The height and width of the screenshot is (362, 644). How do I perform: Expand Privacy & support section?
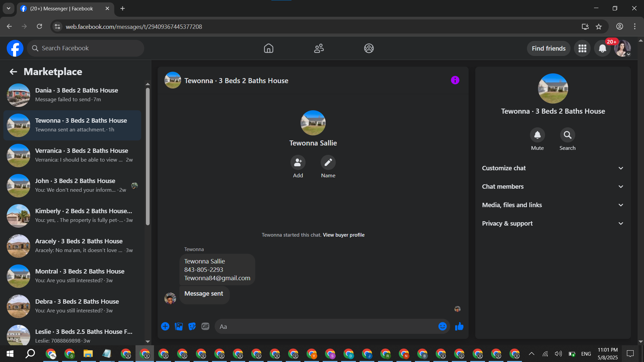coord(553,224)
